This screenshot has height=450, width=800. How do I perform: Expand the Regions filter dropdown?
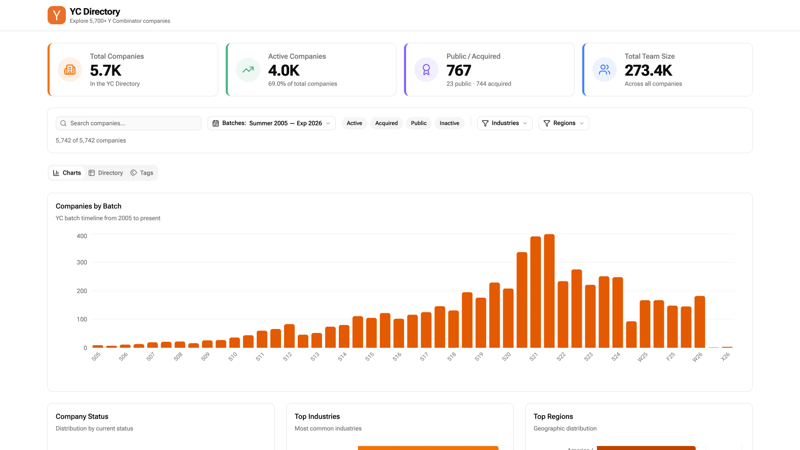click(564, 123)
